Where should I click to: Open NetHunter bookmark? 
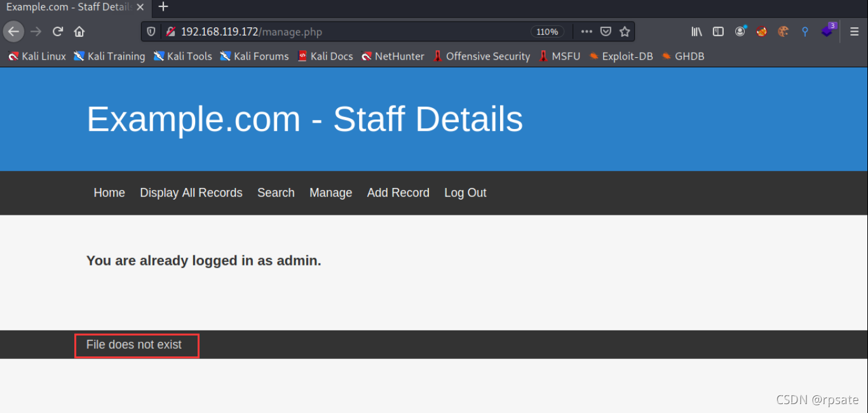(x=393, y=56)
